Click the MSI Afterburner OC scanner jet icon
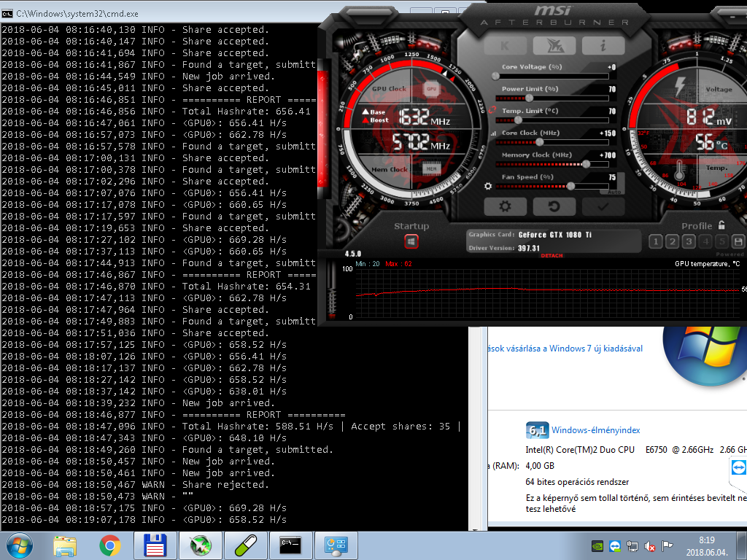Viewport: 747px width, 560px height. pyautogui.click(x=554, y=46)
